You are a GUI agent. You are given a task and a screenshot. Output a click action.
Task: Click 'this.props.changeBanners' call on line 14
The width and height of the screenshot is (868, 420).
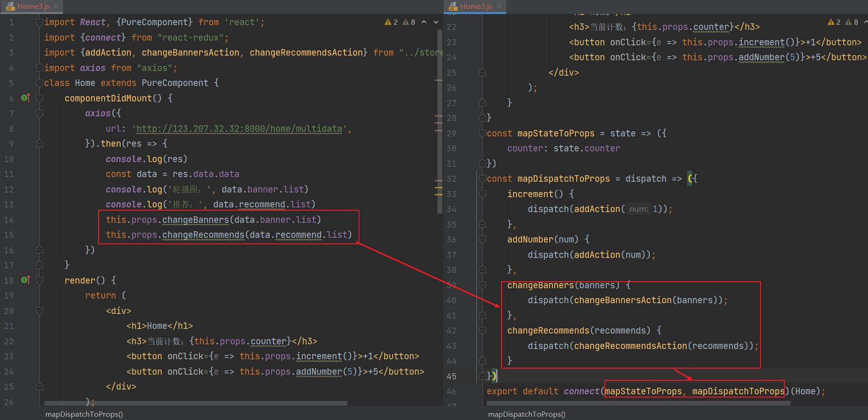(x=167, y=220)
